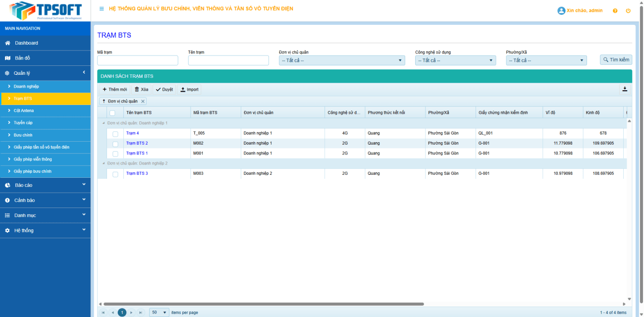Open the 'Trạm BTS 2' link
Image resolution: width=644 pixels, height=317 pixels.
pos(137,143)
